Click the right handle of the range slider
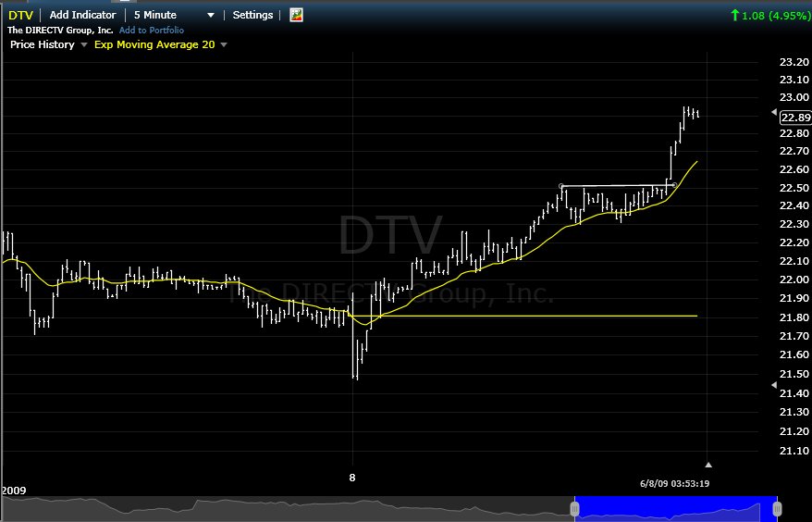This screenshot has width=812, height=522. (x=777, y=509)
